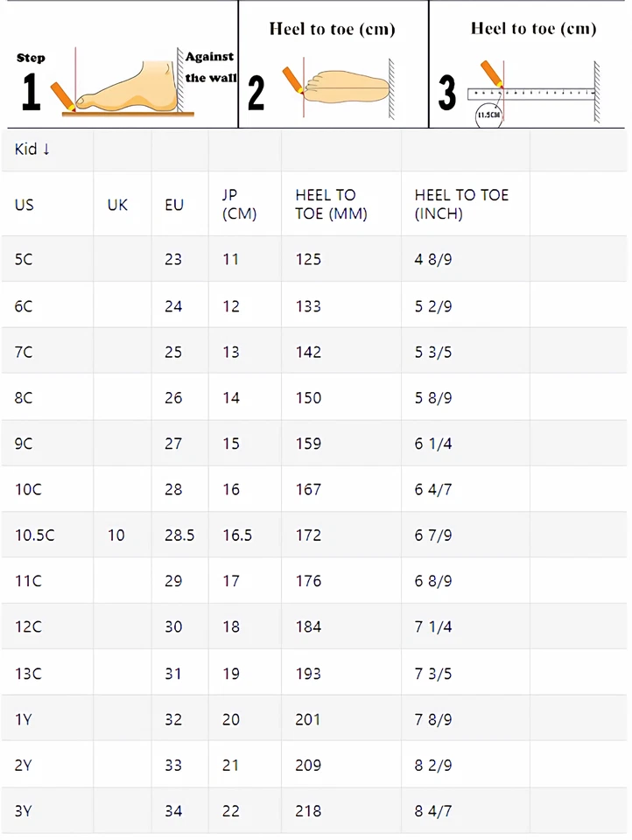This screenshot has height=840, width=632.
Task: Click the Kid ↓ category header
Action: [32, 150]
